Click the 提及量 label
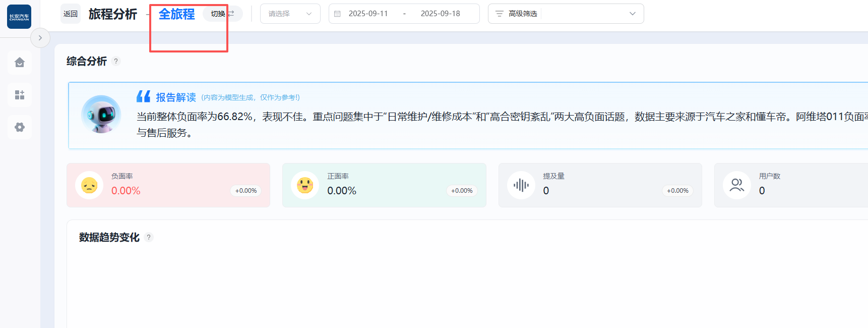Viewport: 868px width, 328px height. tap(553, 176)
